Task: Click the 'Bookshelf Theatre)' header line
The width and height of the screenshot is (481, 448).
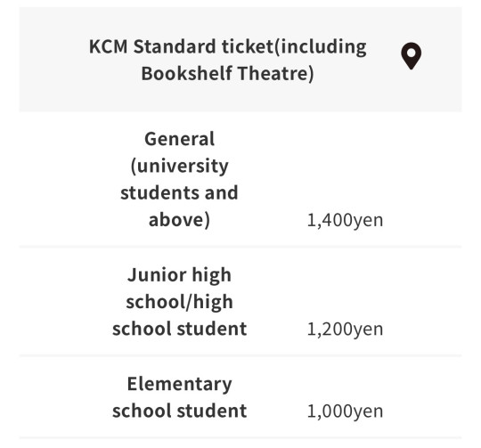Action: 228,74
